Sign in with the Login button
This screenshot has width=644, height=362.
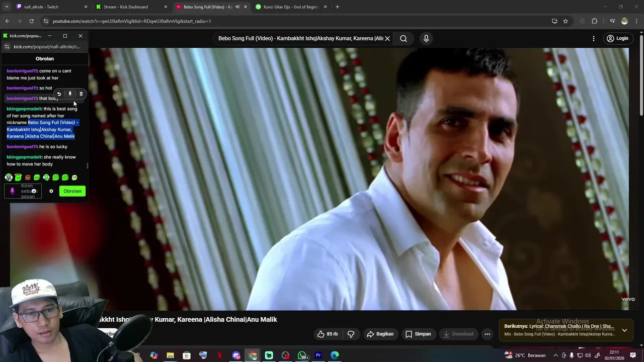tap(617, 38)
